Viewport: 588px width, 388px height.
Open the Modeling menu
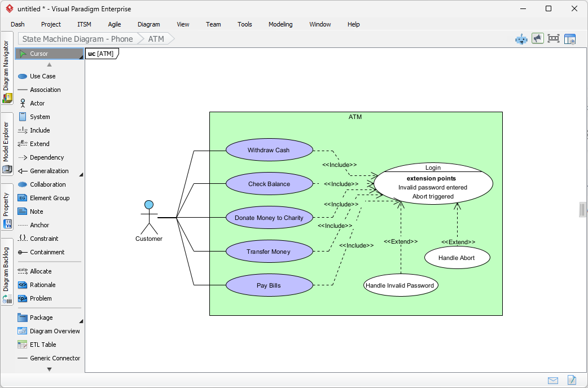(x=280, y=24)
